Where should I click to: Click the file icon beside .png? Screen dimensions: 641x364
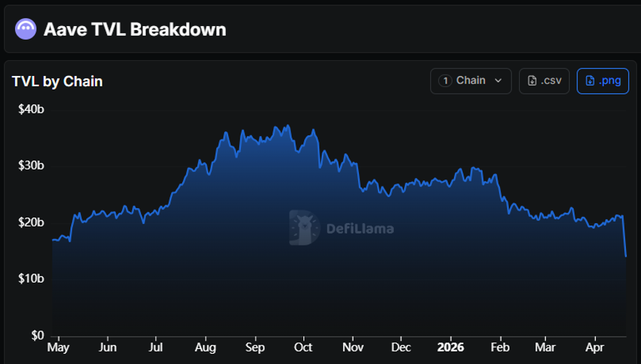tap(590, 81)
